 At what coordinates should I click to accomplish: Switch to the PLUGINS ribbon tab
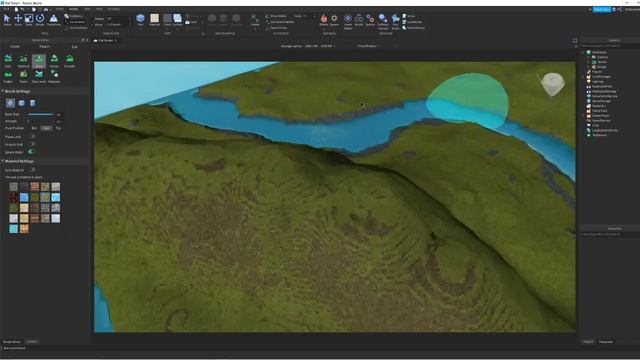click(x=113, y=9)
